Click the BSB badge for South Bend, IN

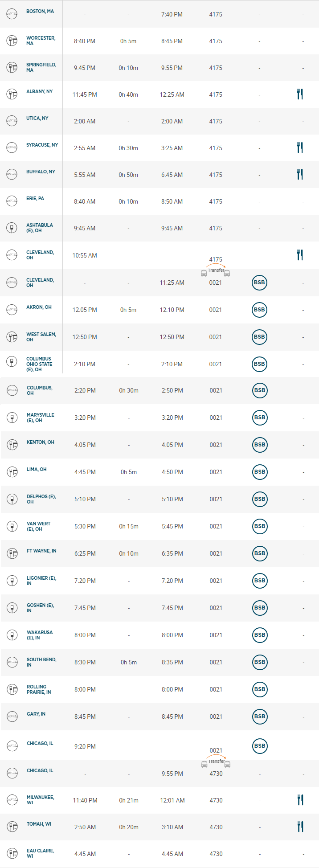pos(260,662)
